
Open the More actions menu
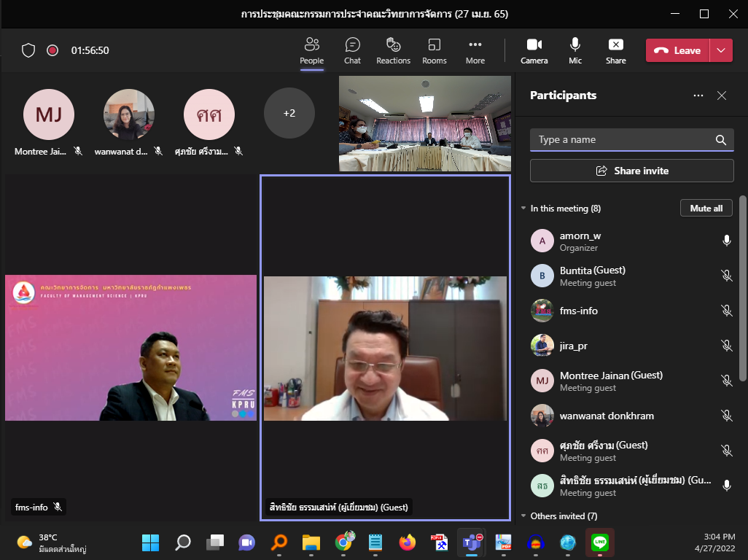coord(475,50)
